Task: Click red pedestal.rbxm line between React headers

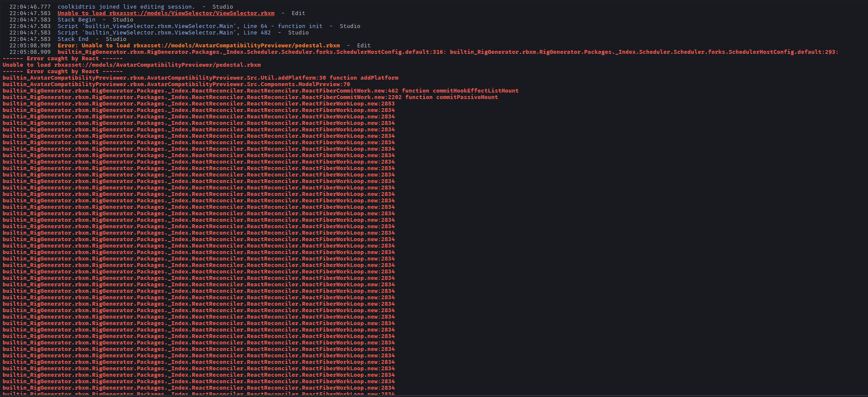Action: (132, 65)
